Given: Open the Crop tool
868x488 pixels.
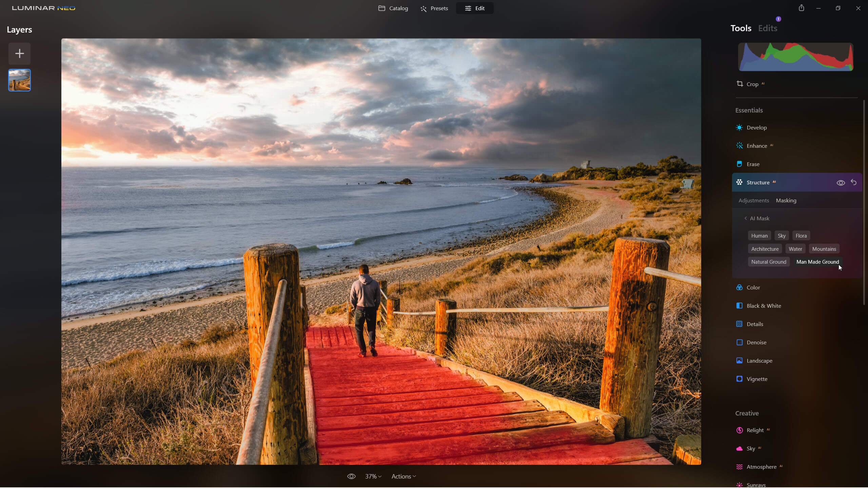Looking at the screenshot, I should pyautogui.click(x=752, y=84).
